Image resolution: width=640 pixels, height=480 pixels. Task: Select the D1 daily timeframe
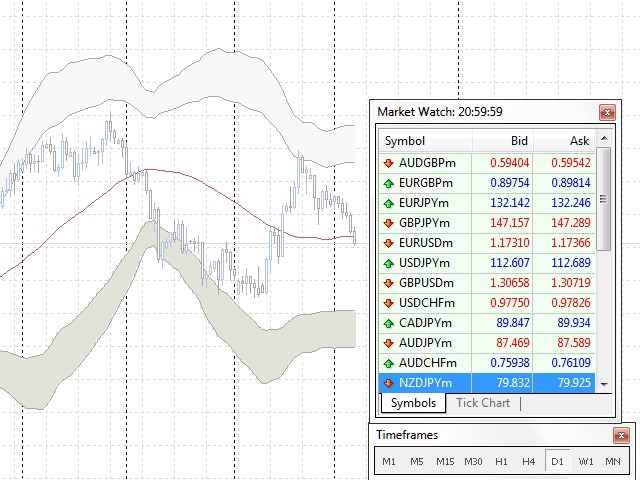click(x=557, y=462)
